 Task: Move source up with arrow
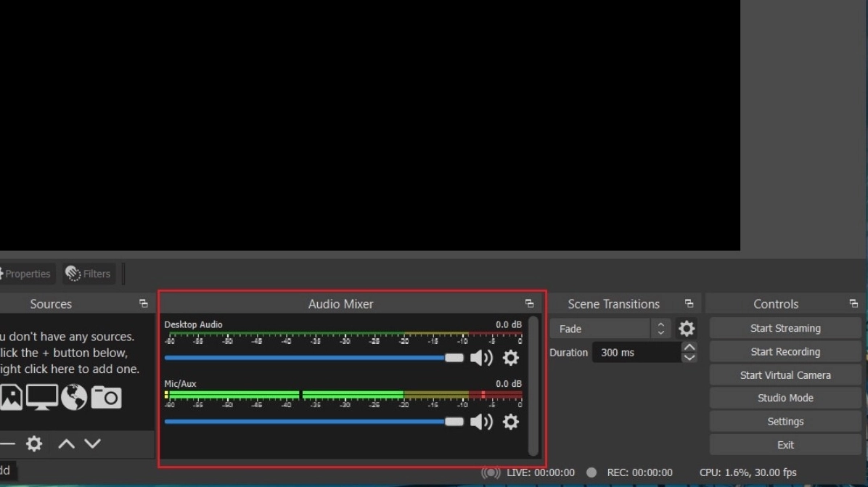(66, 443)
